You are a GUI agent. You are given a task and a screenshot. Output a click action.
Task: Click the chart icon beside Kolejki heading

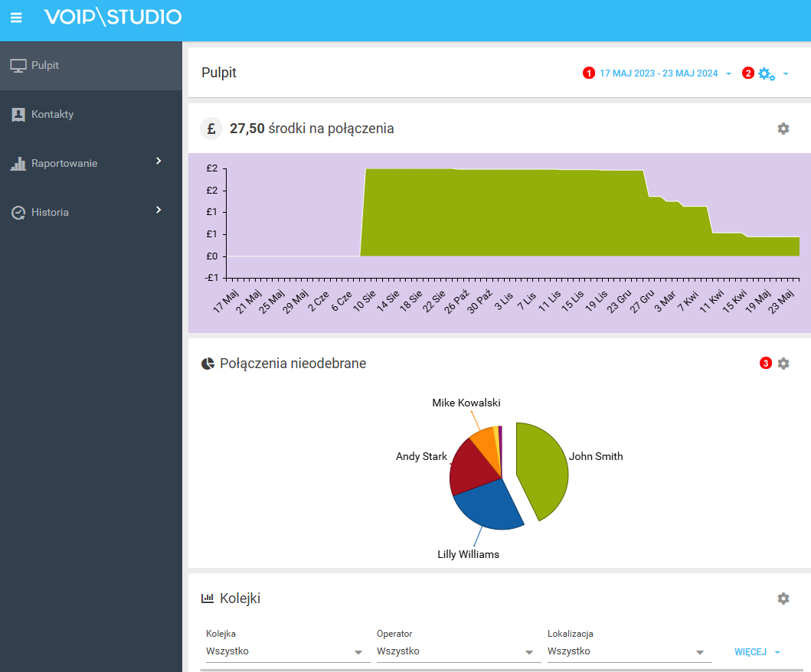pos(208,598)
